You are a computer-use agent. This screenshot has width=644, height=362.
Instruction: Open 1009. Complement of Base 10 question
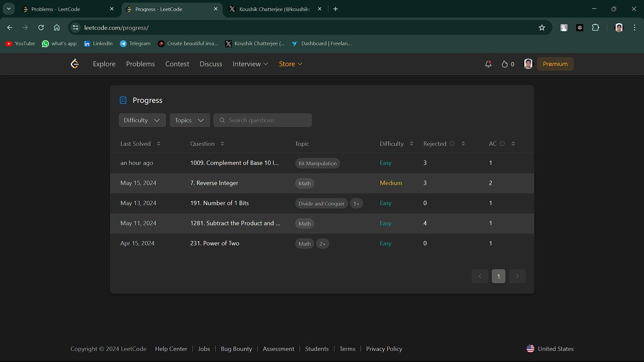click(x=235, y=163)
